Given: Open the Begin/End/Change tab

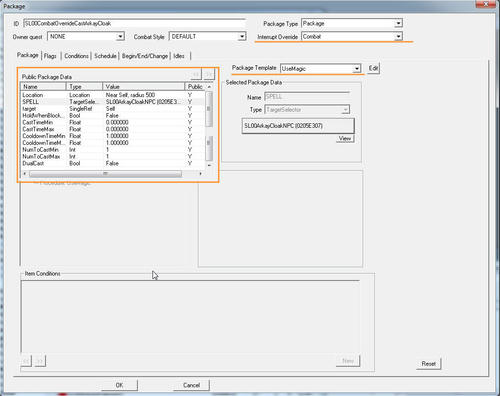Looking at the screenshot, I should pyautogui.click(x=145, y=56).
